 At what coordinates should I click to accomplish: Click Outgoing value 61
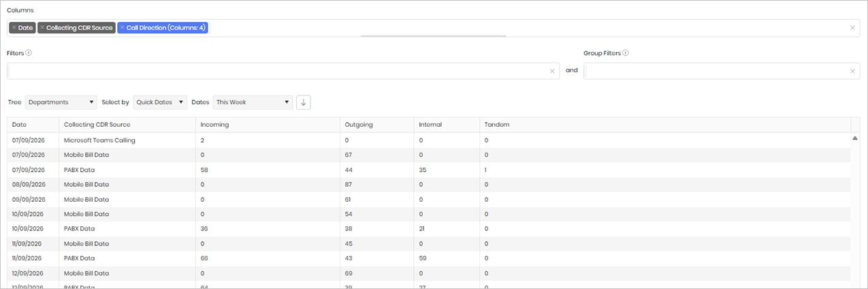348,199
